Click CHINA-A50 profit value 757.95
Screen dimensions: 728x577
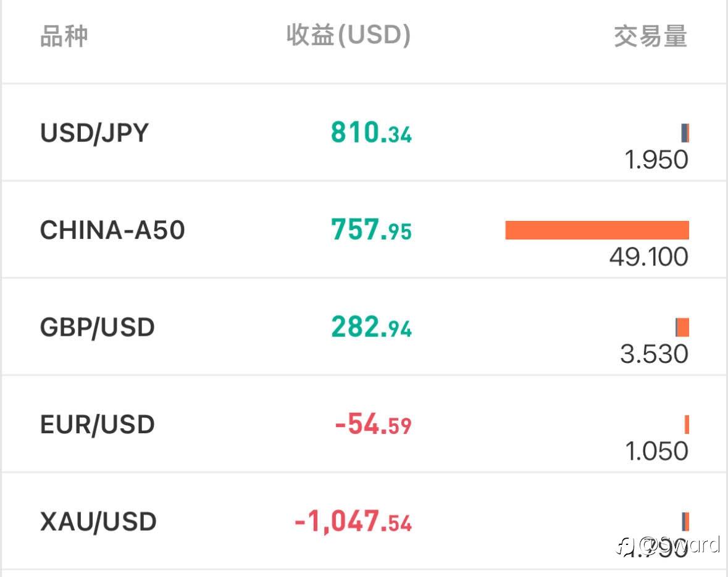point(371,230)
